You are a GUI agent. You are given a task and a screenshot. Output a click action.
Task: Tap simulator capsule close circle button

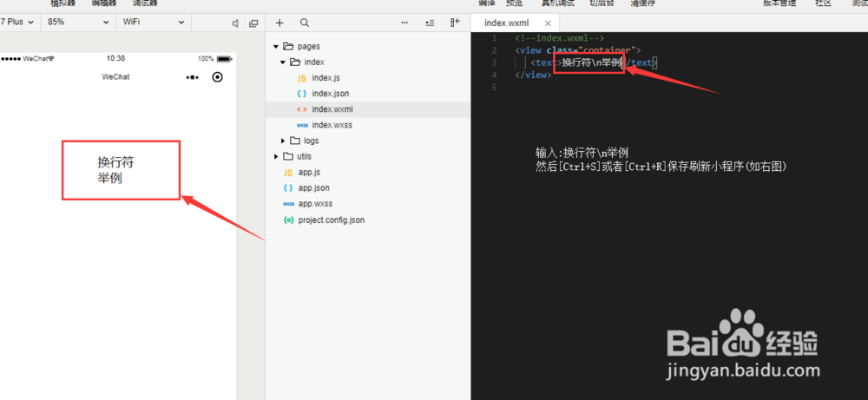pyautogui.click(x=218, y=77)
